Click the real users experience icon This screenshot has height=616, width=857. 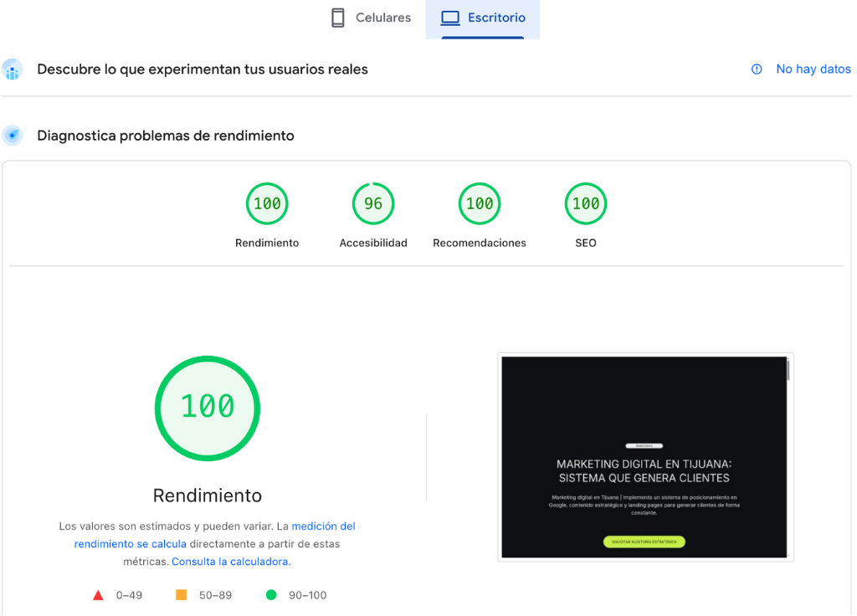(x=12, y=69)
